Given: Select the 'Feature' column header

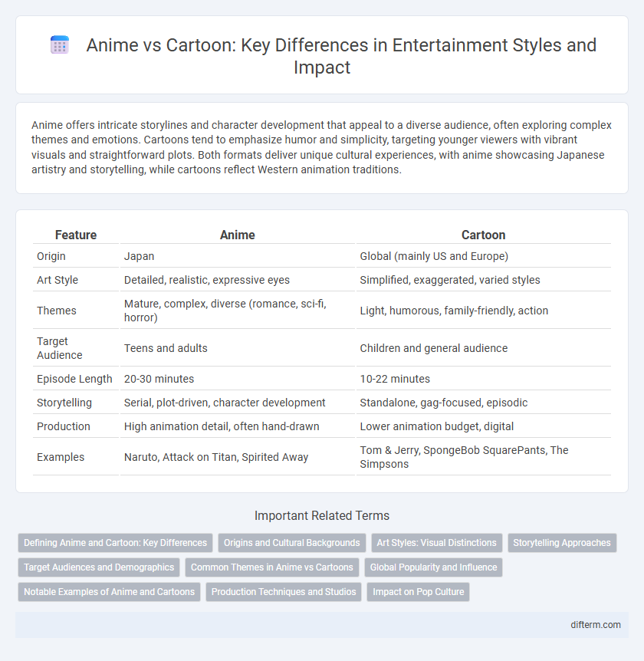Looking at the screenshot, I should [76, 235].
